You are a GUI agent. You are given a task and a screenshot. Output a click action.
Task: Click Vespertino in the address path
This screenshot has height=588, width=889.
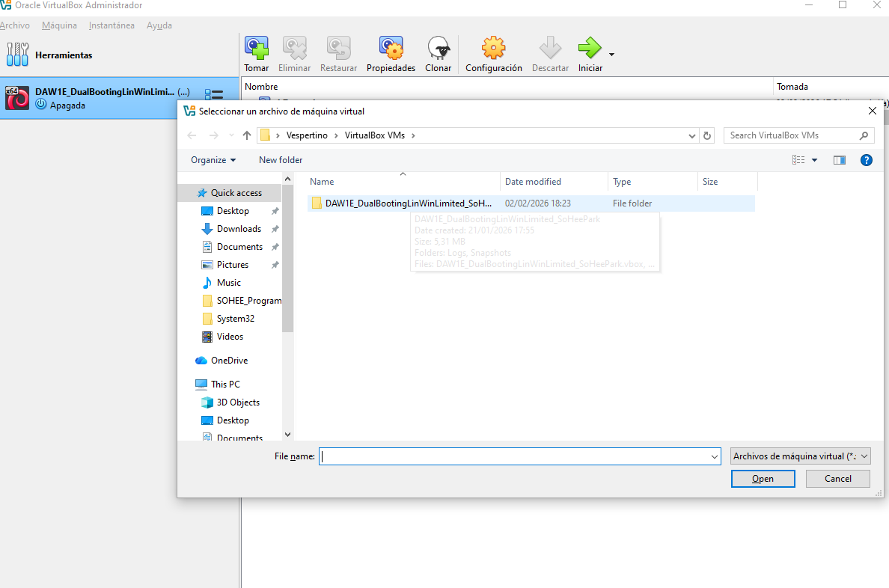point(307,135)
